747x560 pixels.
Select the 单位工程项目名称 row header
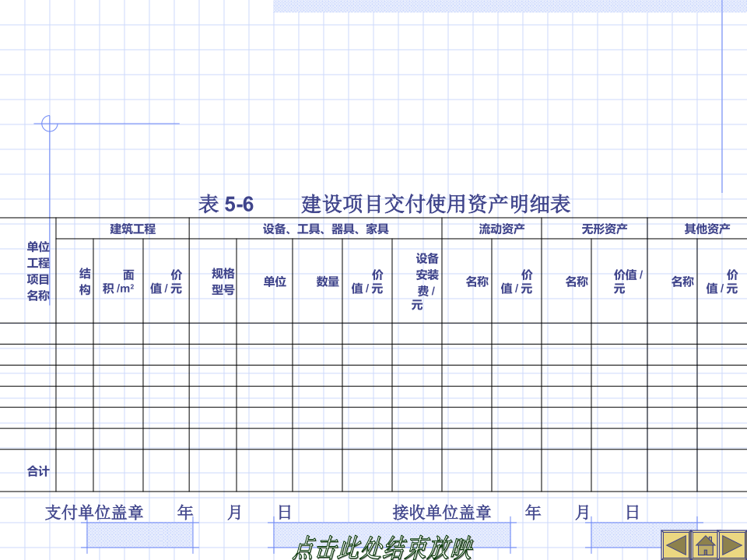click(x=38, y=271)
